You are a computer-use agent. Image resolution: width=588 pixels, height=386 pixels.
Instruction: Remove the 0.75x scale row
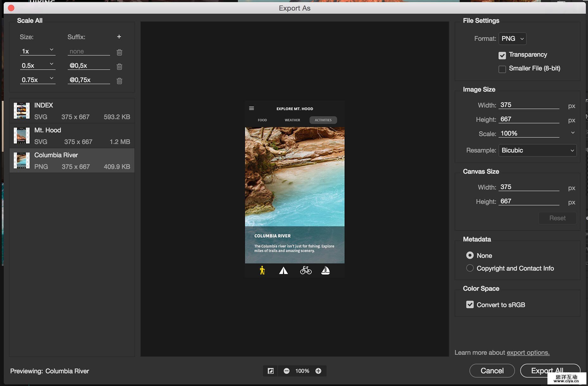119,81
